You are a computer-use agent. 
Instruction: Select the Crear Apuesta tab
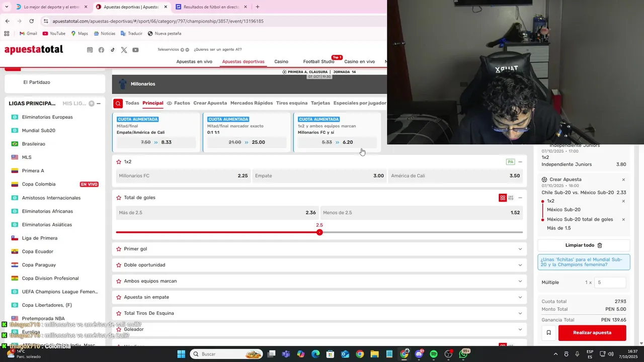pos(210,103)
